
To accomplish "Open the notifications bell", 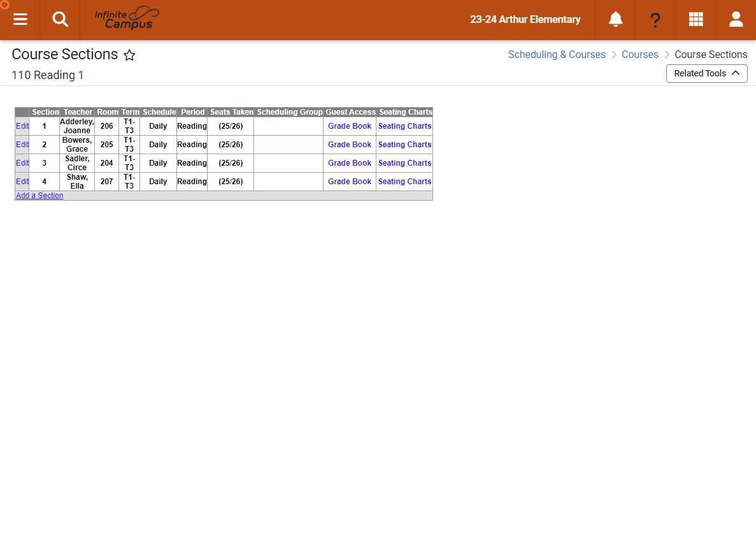I will tap(615, 19).
